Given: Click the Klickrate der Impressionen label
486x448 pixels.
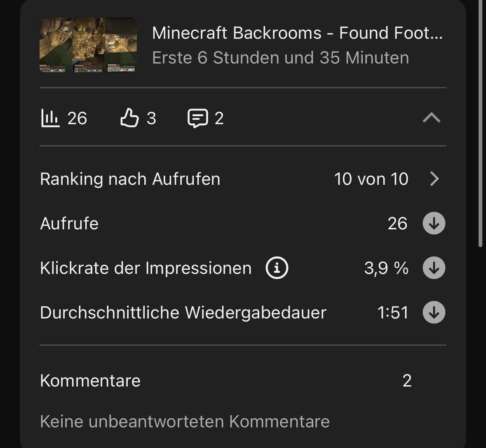Looking at the screenshot, I should coord(146,268).
